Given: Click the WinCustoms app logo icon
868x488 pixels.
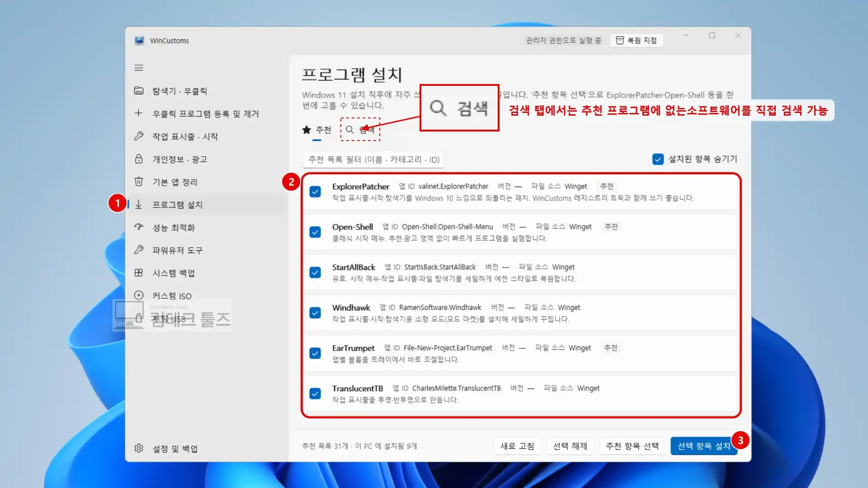Looking at the screenshot, I should coord(139,41).
